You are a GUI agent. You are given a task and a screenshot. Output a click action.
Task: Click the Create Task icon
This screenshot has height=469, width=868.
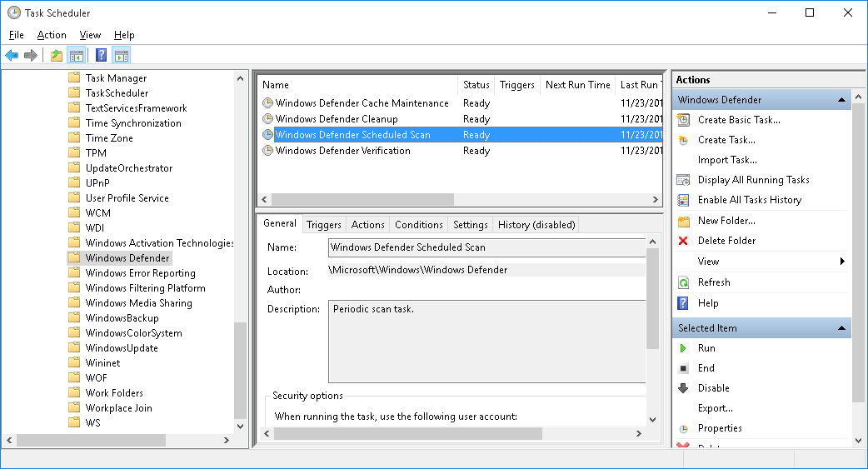[x=684, y=140]
